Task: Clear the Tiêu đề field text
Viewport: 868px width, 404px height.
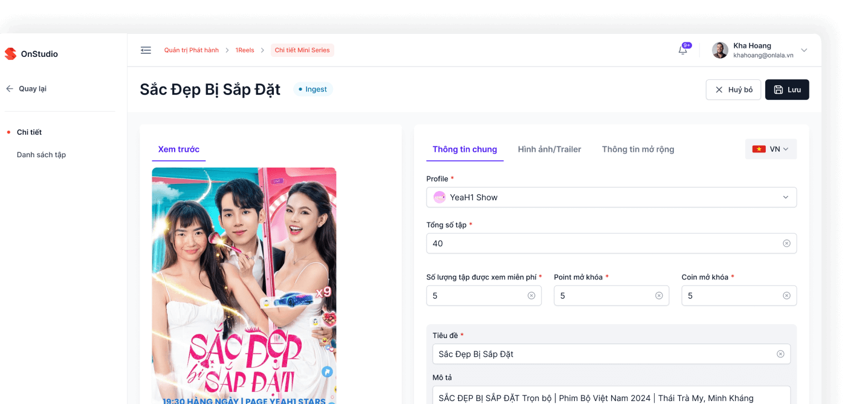Action: (780, 354)
